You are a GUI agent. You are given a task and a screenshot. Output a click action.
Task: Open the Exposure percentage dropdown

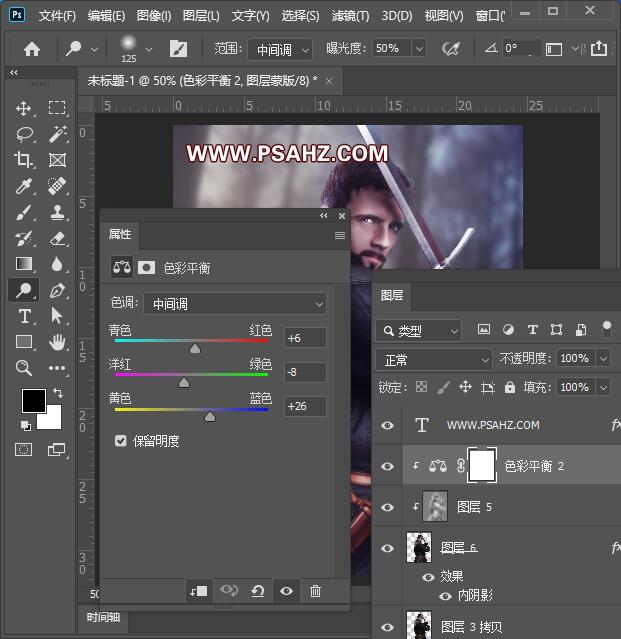pyautogui.click(x=419, y=49)
